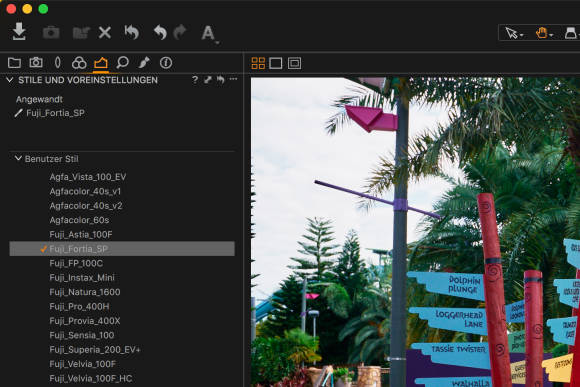Select the Agfacolor_40s_v2 style

pos(86,206)
